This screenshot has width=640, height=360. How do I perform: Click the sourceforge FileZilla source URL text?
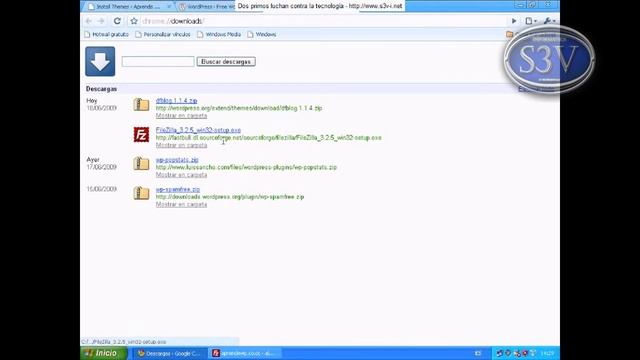pos(269,138)
